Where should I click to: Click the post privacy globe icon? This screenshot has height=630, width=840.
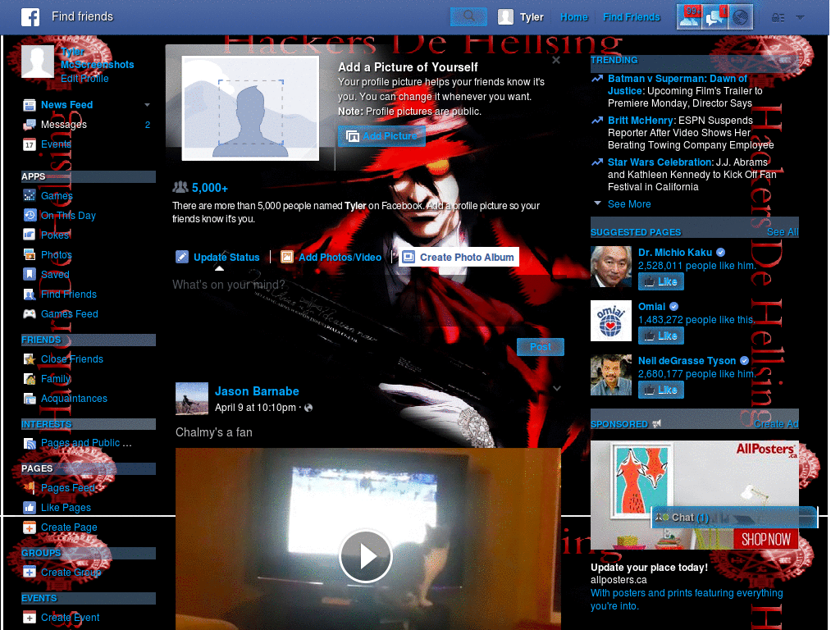pos(308,408)
